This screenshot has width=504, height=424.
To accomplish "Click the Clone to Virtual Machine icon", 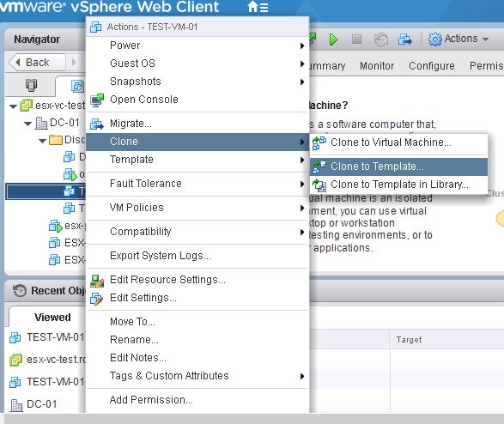I will point(319,142).
